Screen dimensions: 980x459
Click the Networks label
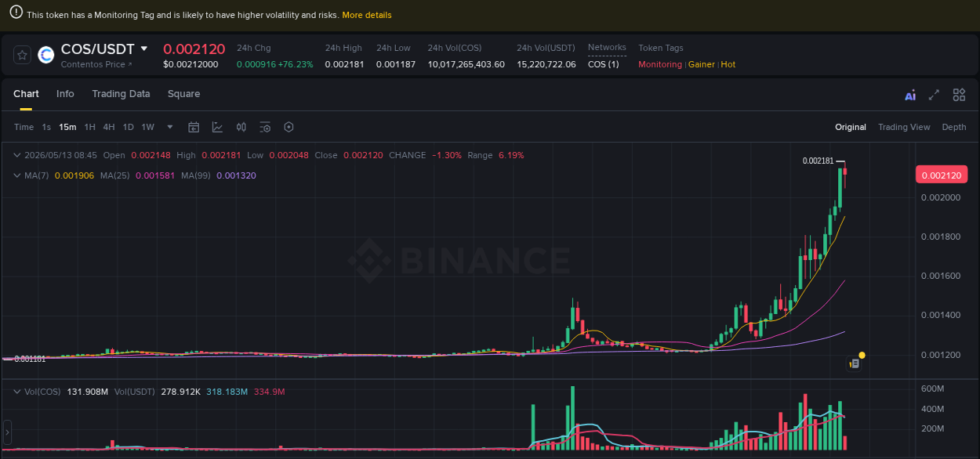coord(607,48)
